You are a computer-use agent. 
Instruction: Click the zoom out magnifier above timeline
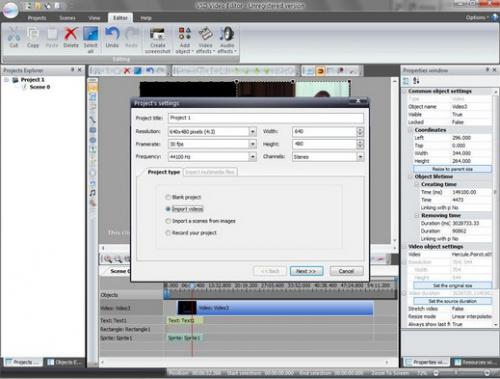pyautogui.click(x=118, y=259)
